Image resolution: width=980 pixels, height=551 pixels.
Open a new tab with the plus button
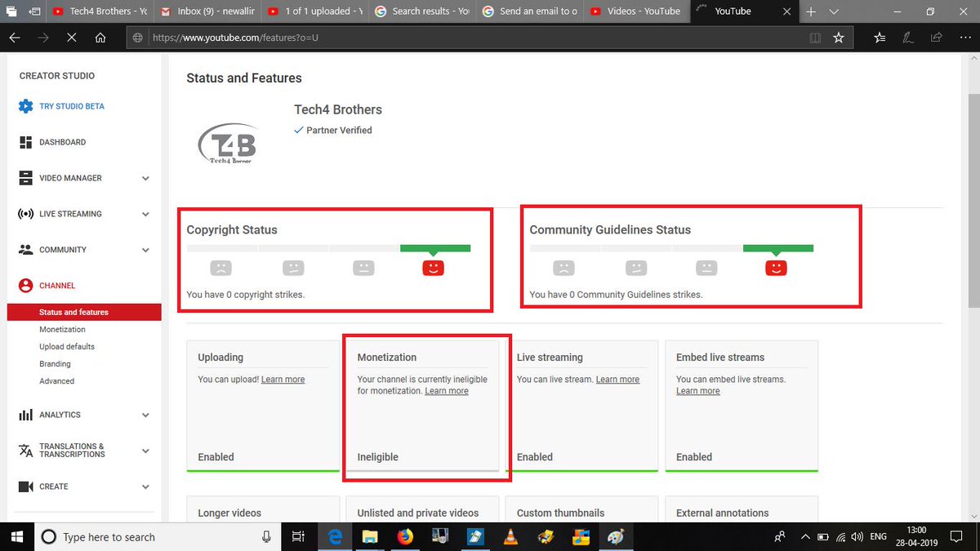tap(811, 12)
